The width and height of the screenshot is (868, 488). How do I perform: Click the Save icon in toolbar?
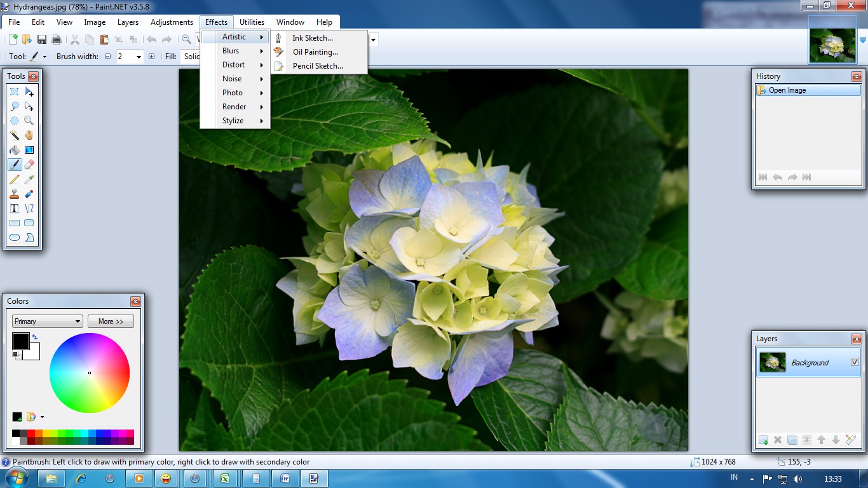pyautogui.click(x=41, y=39)
